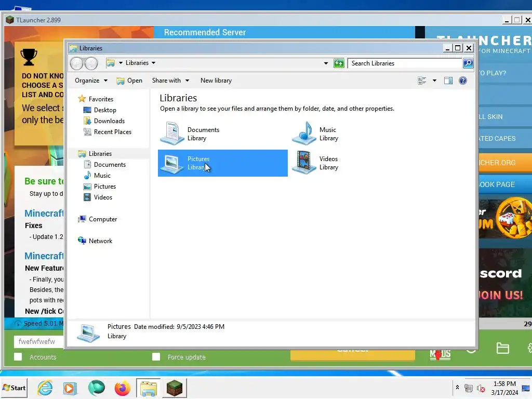Click the folder icon in address bar
532x399 pixels.
(110, 63)
